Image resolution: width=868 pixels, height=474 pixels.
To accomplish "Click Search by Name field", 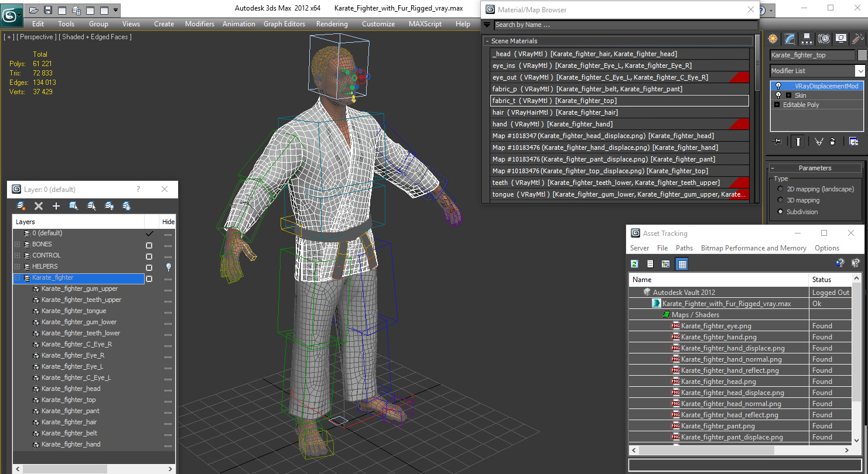I will coord(625,25).
